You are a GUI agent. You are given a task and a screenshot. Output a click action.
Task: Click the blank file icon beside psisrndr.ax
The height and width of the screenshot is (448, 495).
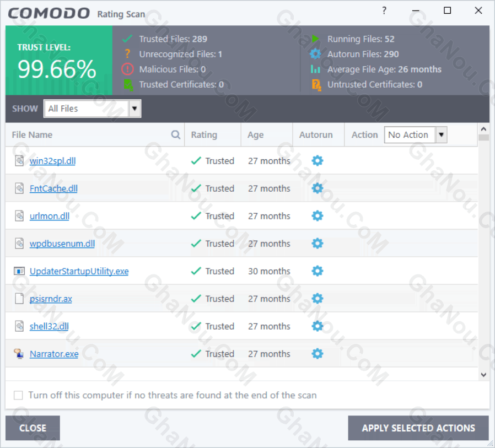tap(19, 299)
